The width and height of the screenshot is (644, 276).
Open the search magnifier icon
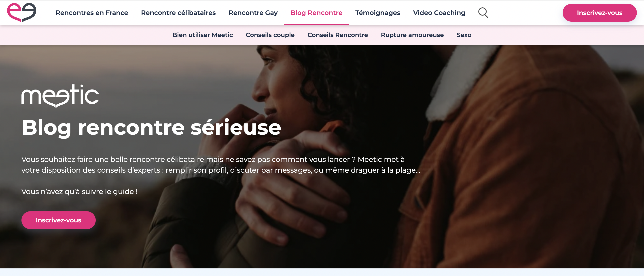[483, 13]
